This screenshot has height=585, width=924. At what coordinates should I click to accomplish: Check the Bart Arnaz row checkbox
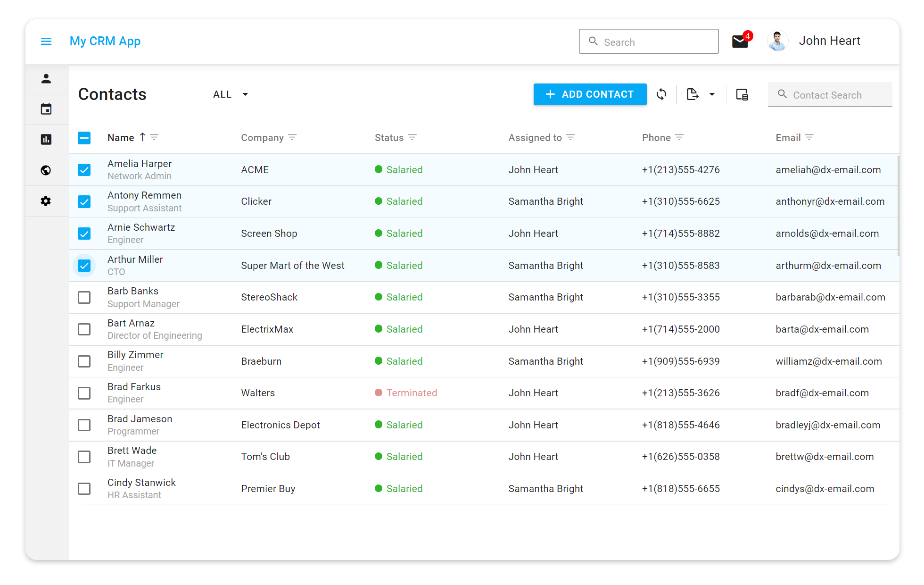(84, 329)
